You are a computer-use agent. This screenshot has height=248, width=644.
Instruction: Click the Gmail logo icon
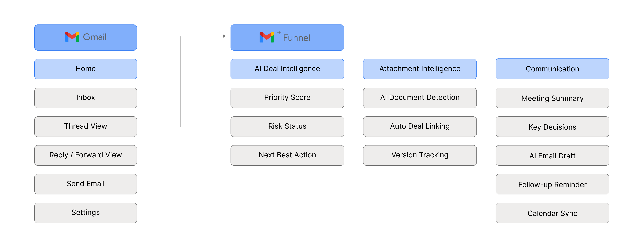coord(72,37)
